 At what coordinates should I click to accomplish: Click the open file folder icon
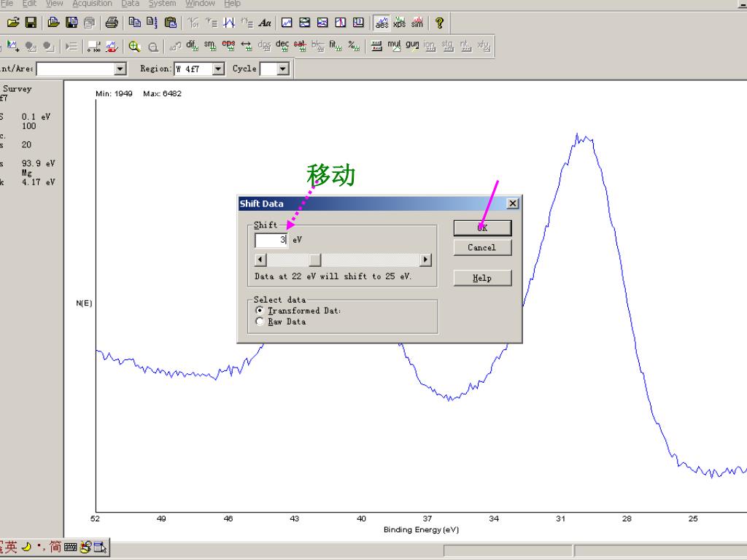(13, 23)
